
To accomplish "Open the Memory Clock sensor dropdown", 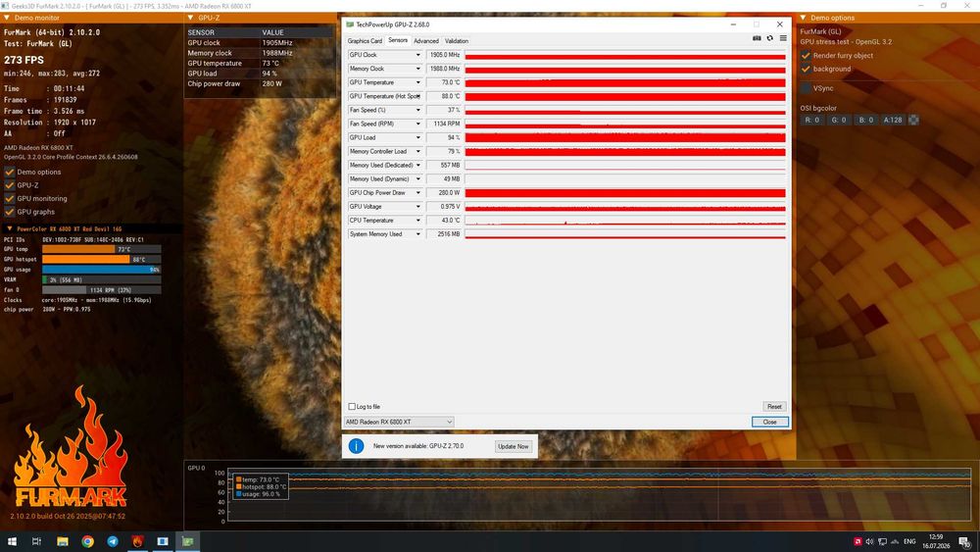I will (x=418, y=69).
